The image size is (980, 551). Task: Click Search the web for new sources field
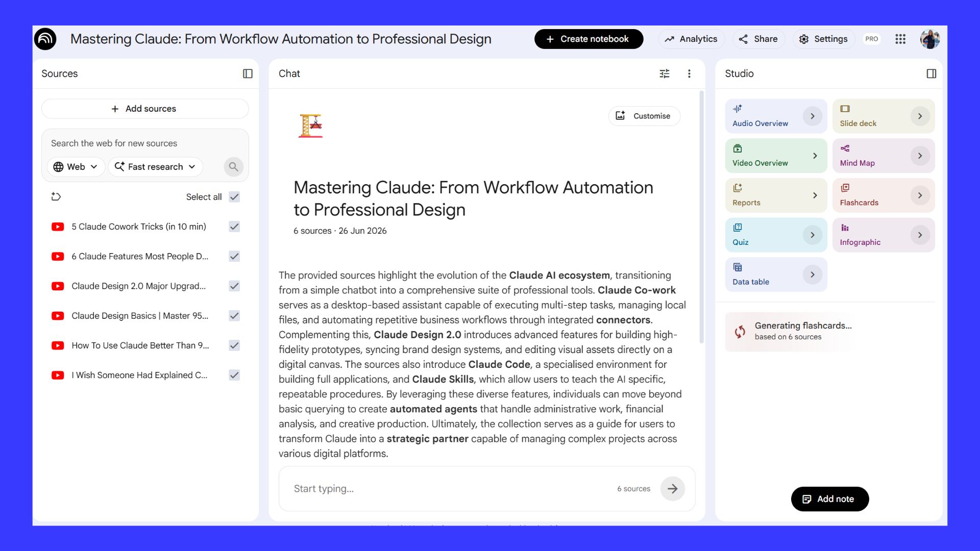[x=145, y=143]
